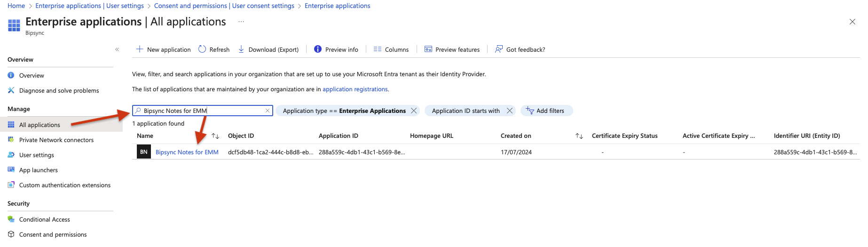The width and height of the screenshot is (868, 247).
Task: Open the ellipsis more options menu
Action: [x=241, y=22]
